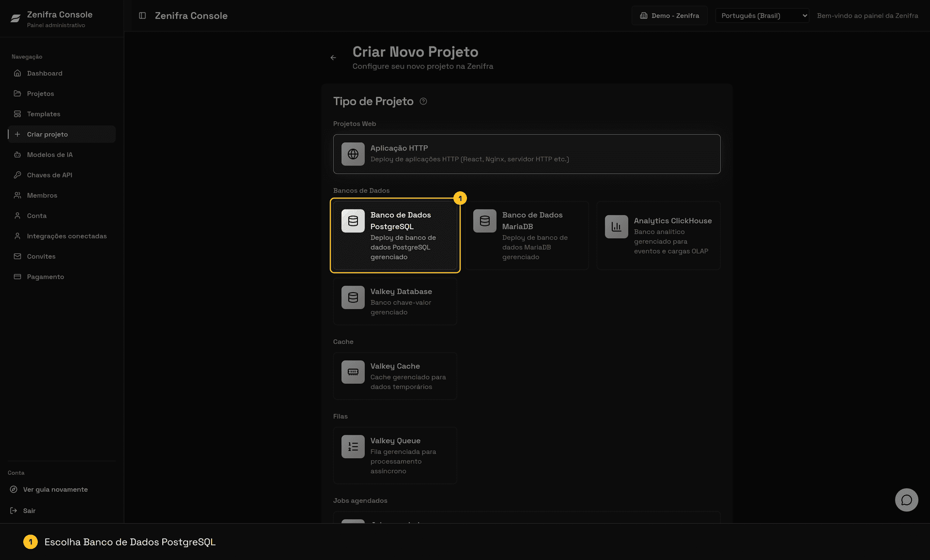Image resolution: width=930 pixels, height=560 pixels.
Task: Click the back arrow beside Criar Novo Projeto
Action: 333,58
